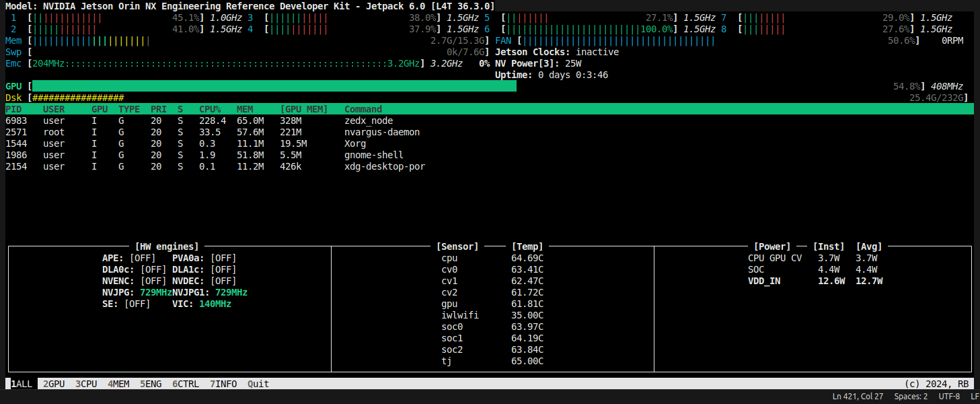Click the APE engine label
Screen dimensions: 980x404
tap(113, 258)
